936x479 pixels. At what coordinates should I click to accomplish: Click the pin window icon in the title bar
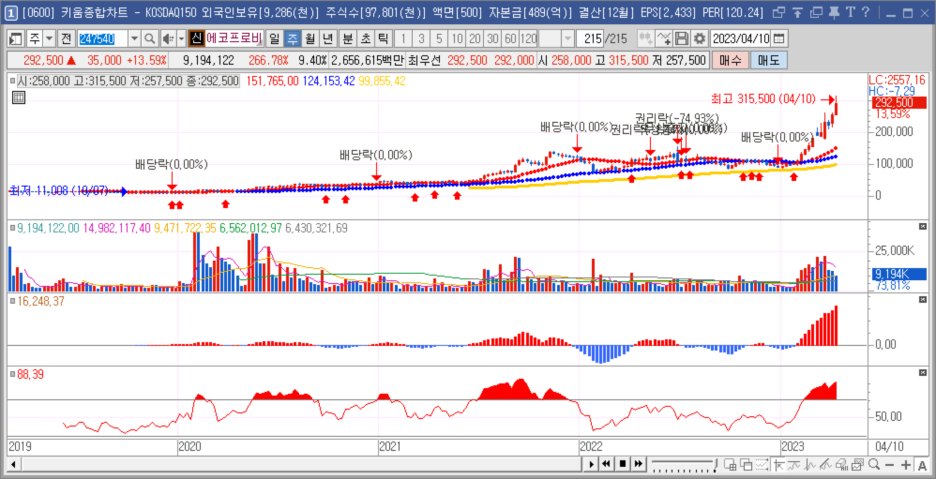(836, 13)
